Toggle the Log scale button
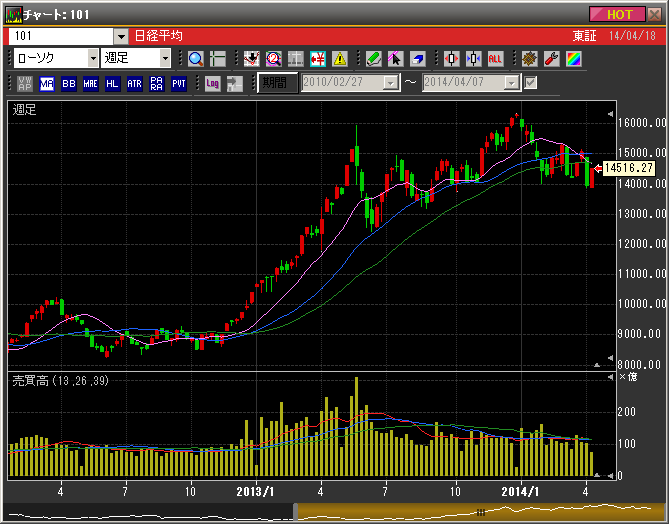The width and height of the screenshot is (669, 524). pos(212,84)
